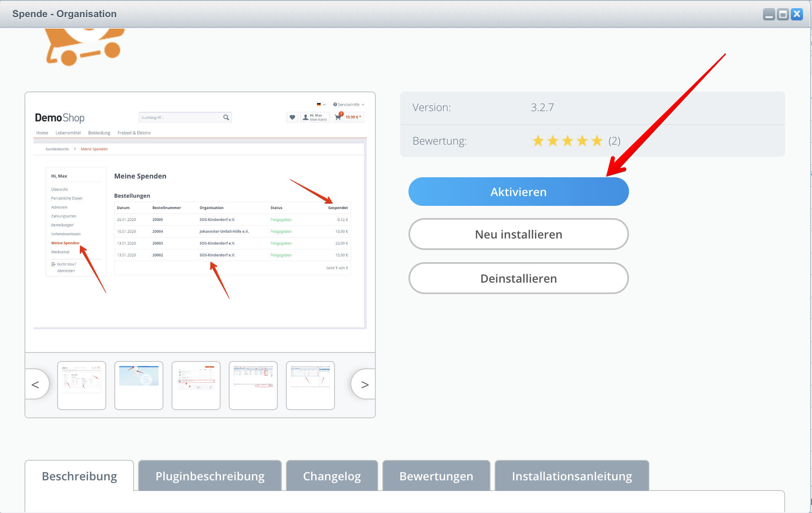Select the fifth screenshot thumbnail

click(x=310, y=385)
